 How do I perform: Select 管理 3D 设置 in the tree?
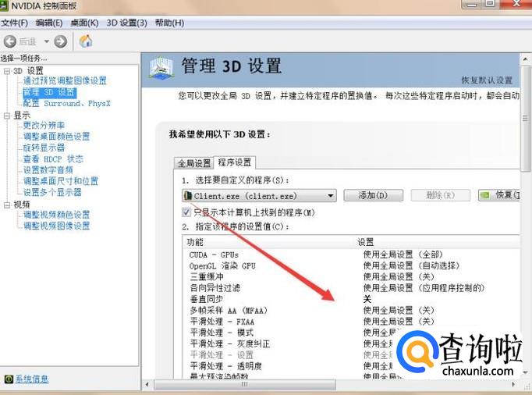click(x=50, y=92)
